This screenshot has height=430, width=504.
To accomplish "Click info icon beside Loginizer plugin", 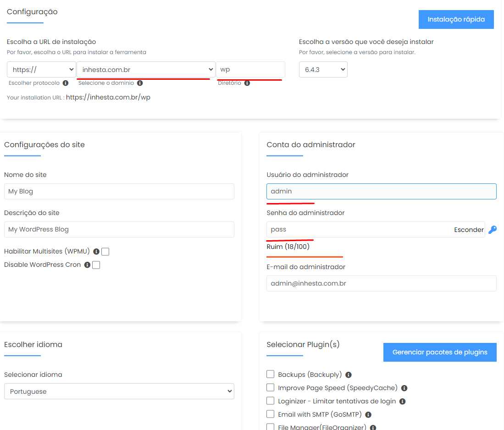I will pos(402,402).
